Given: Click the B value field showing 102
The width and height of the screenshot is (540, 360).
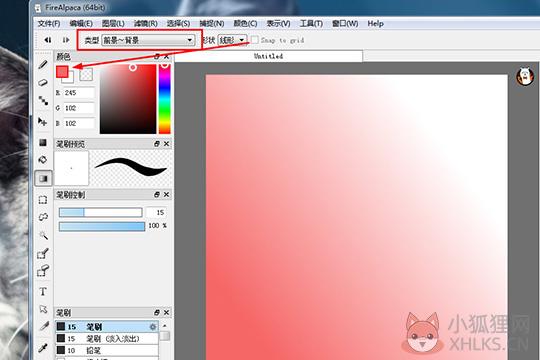Looking at the screenshot, I should [x=79, y=123].
